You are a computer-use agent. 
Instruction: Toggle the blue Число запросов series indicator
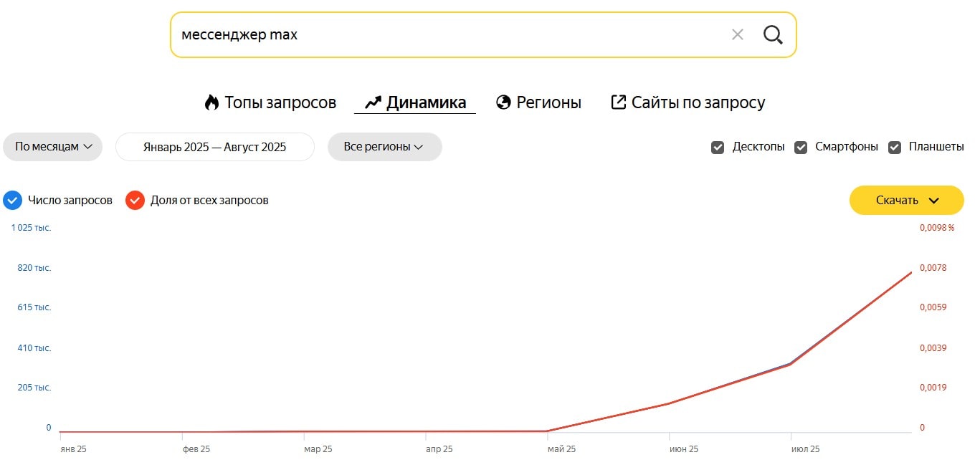(x=13, y=200)
